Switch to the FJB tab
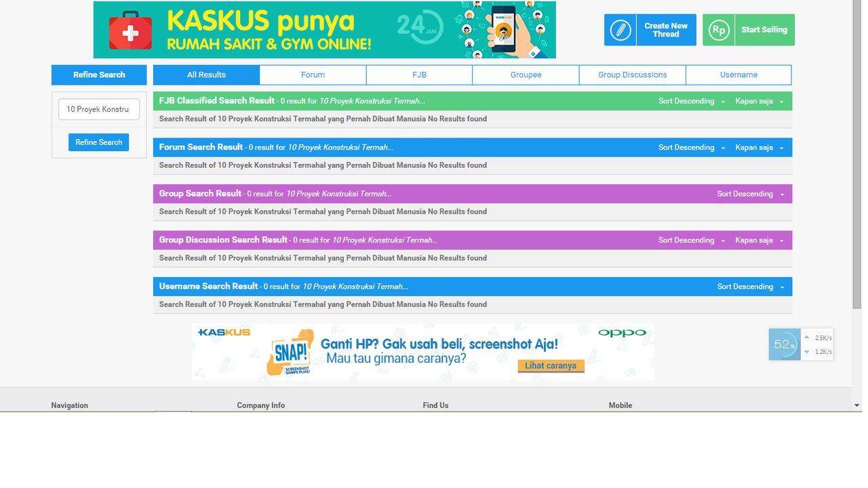Viewport: 868px width, 488px height. tap(419, 75)
